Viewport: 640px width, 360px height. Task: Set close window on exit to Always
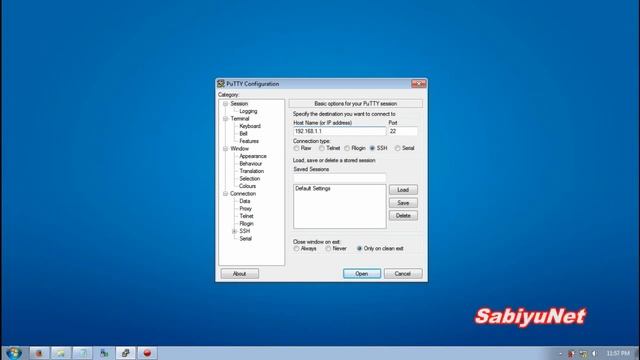tap(296, 249)
